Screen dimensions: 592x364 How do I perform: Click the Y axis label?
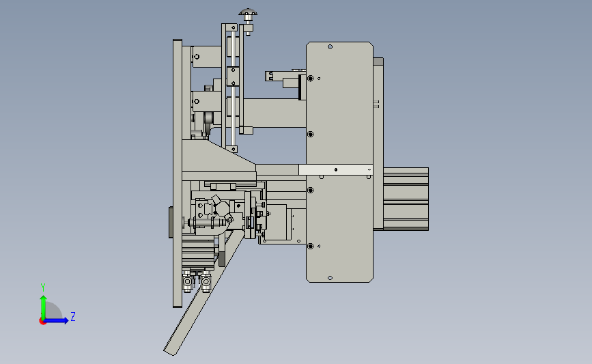(43, 288)
